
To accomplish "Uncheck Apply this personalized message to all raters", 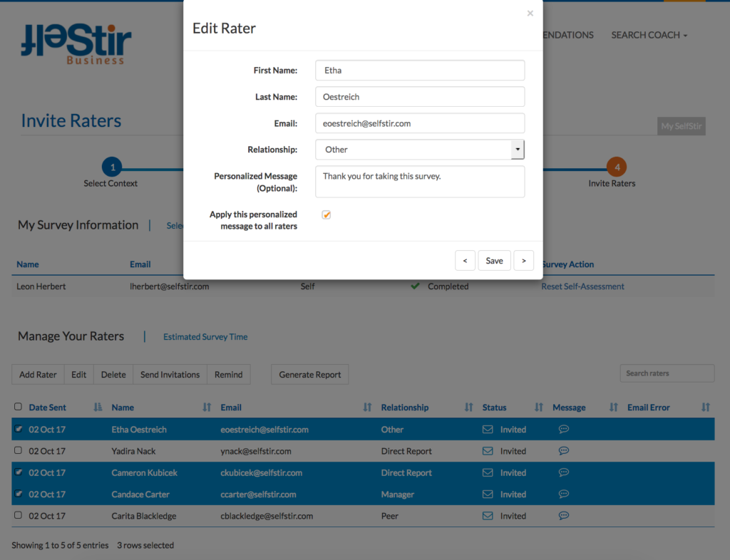I will tap(327, 215).
